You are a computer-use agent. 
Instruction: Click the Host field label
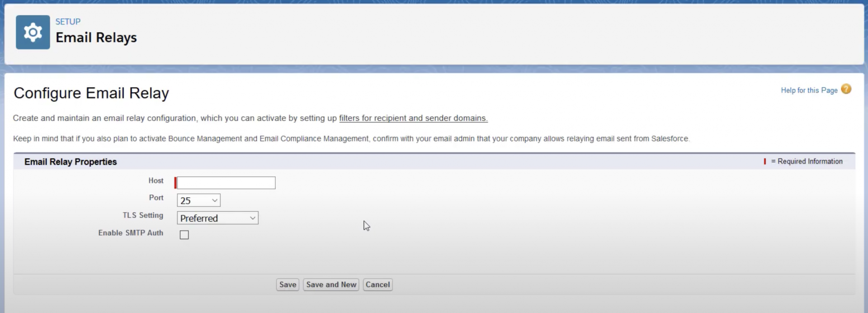tap(156, 180)
